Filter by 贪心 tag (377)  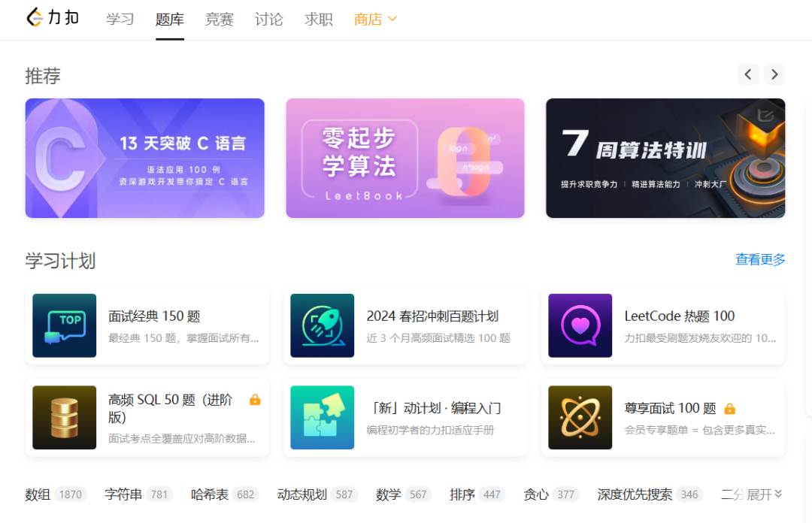[x=552, y=494]
